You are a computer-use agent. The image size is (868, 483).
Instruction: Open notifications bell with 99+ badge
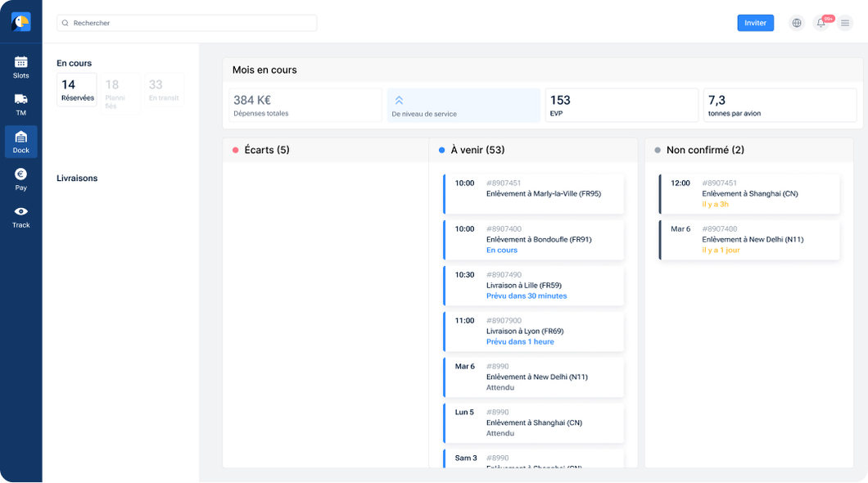pyautogui.click(x=821, y=23)
